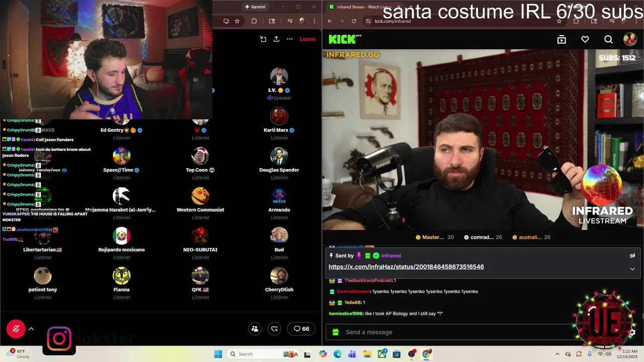Select Rojipardo mexicano listener avatar
The image size is (644, 362).
[122, 235]
